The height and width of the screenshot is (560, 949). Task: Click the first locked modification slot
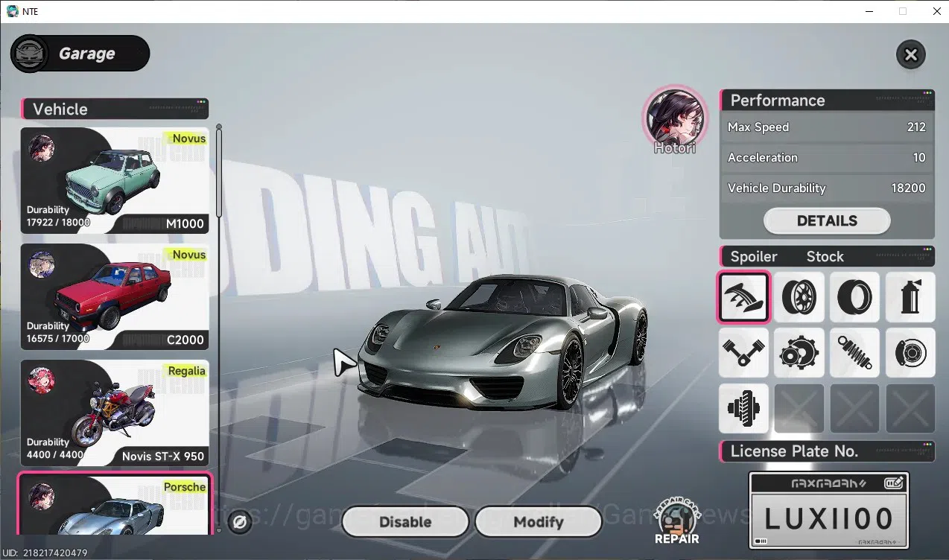pos(799,408)
